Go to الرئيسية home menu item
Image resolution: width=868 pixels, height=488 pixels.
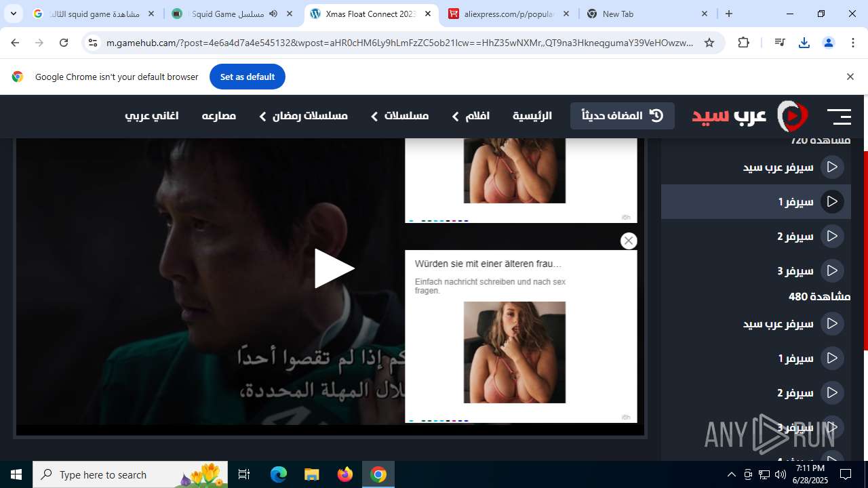[532, 116]
